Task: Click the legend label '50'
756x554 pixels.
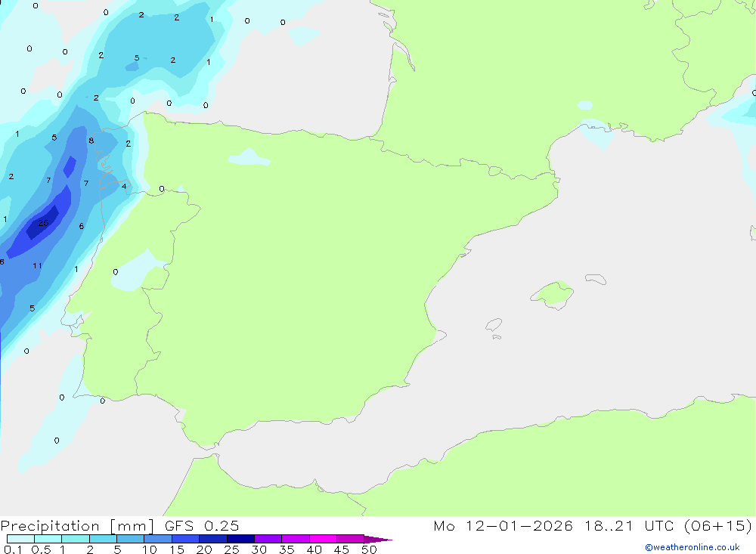Action: [x=369, y=549]
